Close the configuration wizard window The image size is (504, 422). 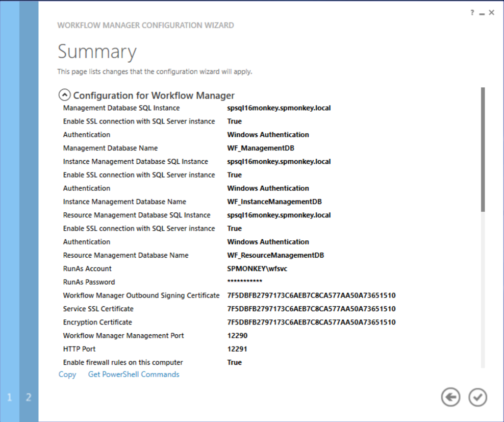pyautogui.click(x=491, y=13)
